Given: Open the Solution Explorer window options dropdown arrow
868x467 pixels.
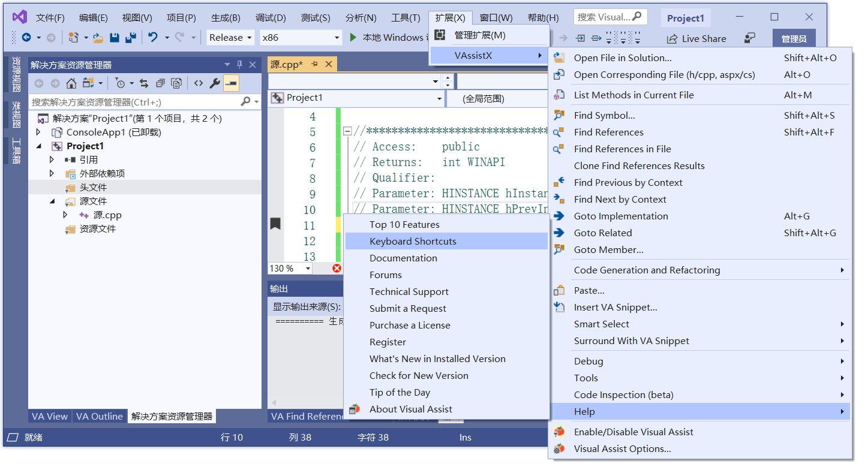Looking at the screenshot, I should (x=227, y=65).
